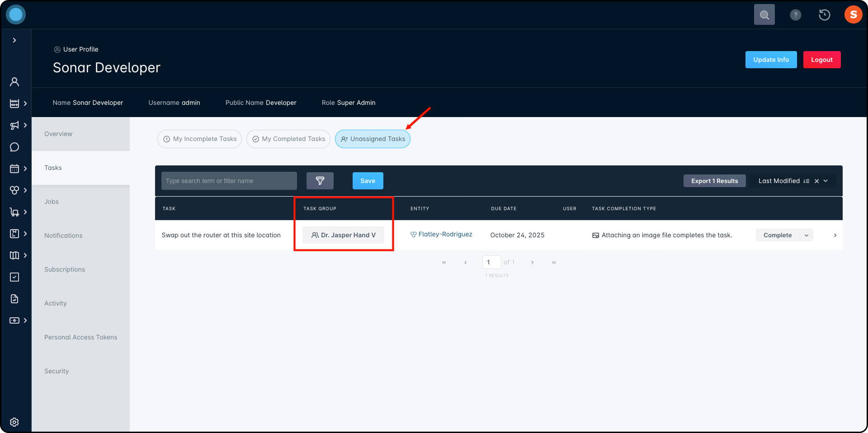Click the Due Date column header
The image size is (868, 433).
(x=504, y=208)
